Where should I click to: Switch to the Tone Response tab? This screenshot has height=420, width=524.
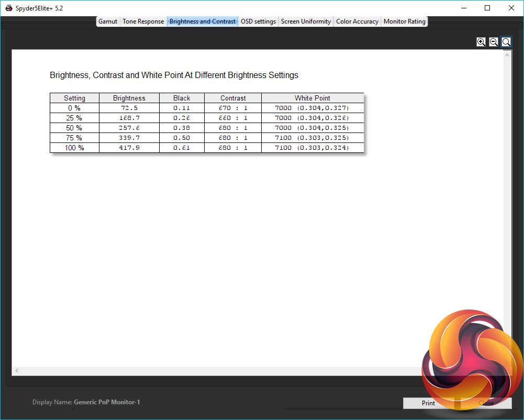143,21
